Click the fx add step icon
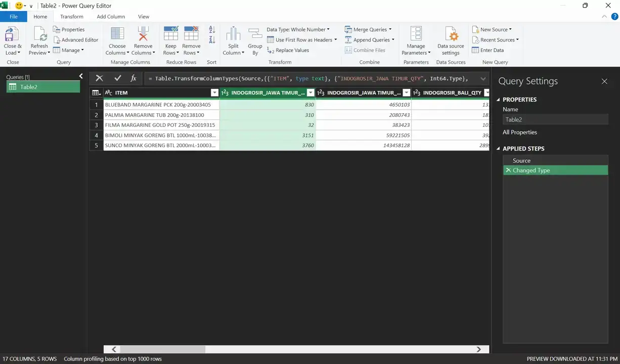The image size is (620, 364). 134,78
